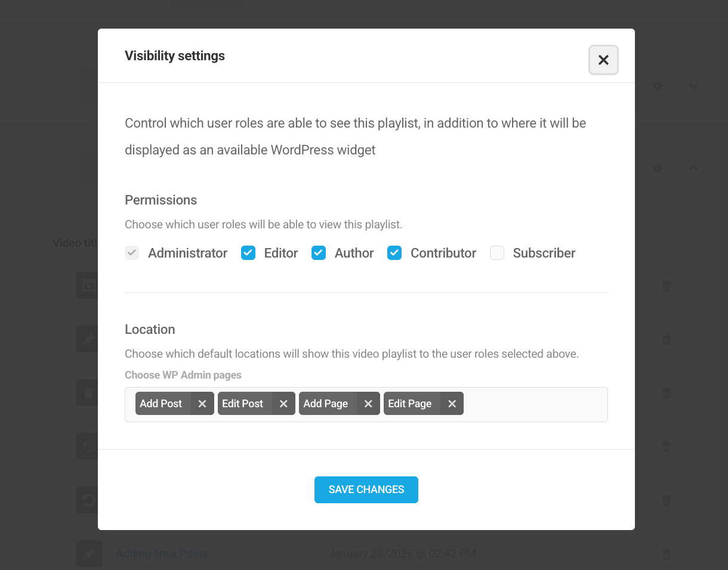Click the SAVE CHANGES button
This screenshot has width=728, height=570.
point(366,490)
